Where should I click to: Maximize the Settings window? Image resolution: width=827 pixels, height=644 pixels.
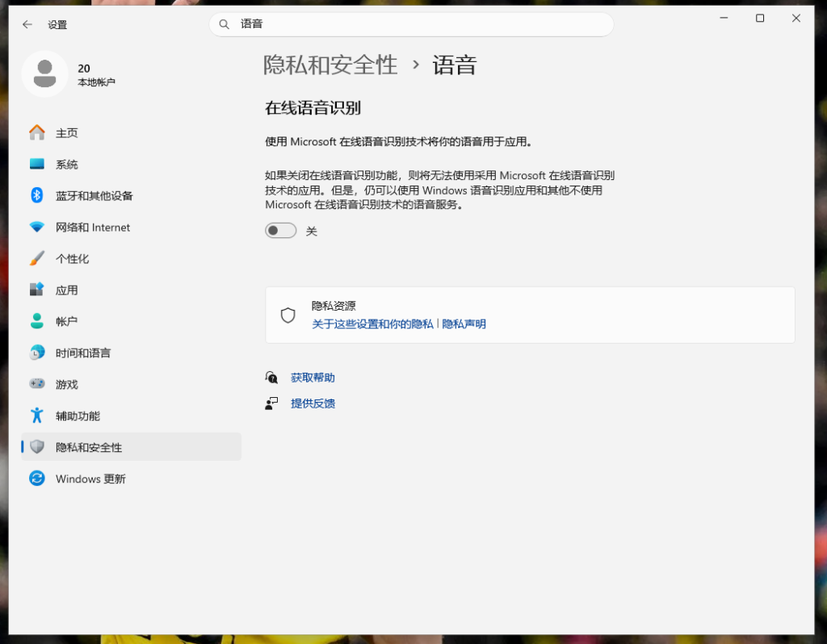[760, 18]
